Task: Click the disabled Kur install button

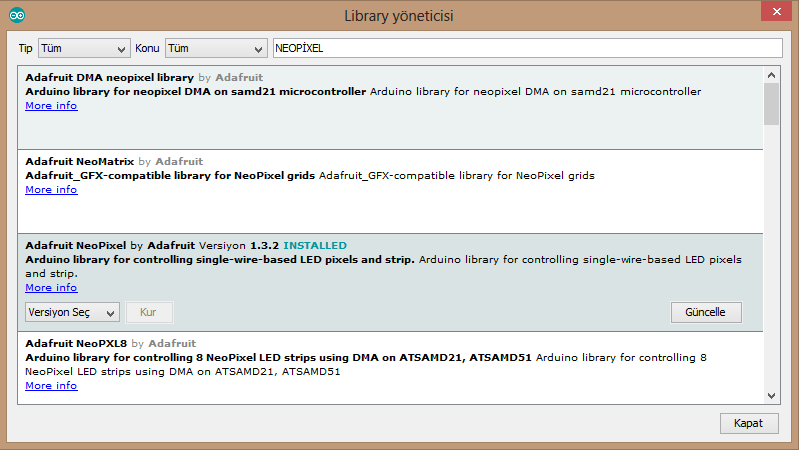Action: (149, 312)
